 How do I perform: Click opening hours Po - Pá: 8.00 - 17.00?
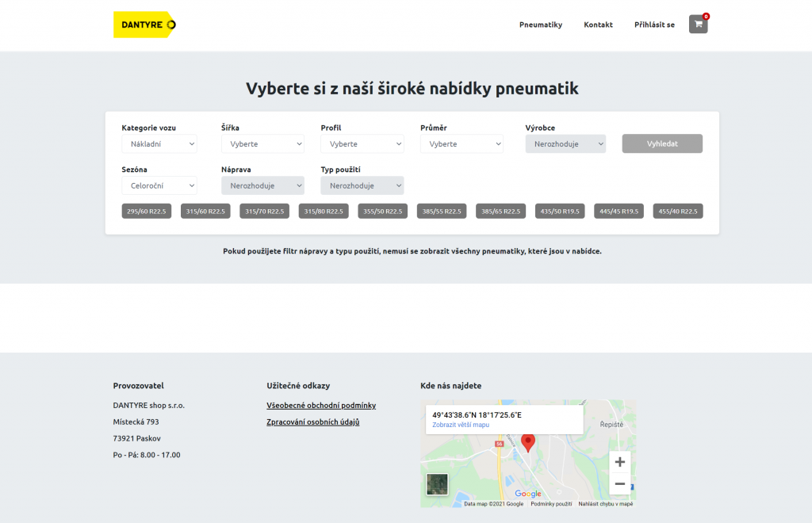click(147, 455)
